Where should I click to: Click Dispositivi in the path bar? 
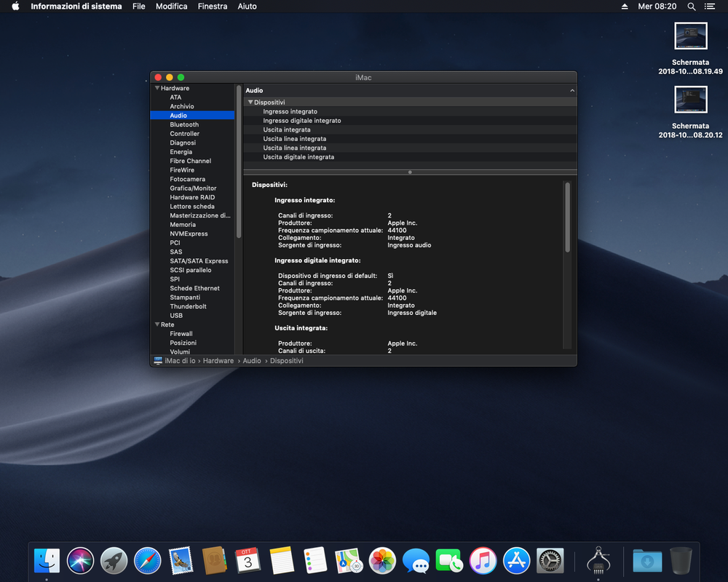[286, 361]
